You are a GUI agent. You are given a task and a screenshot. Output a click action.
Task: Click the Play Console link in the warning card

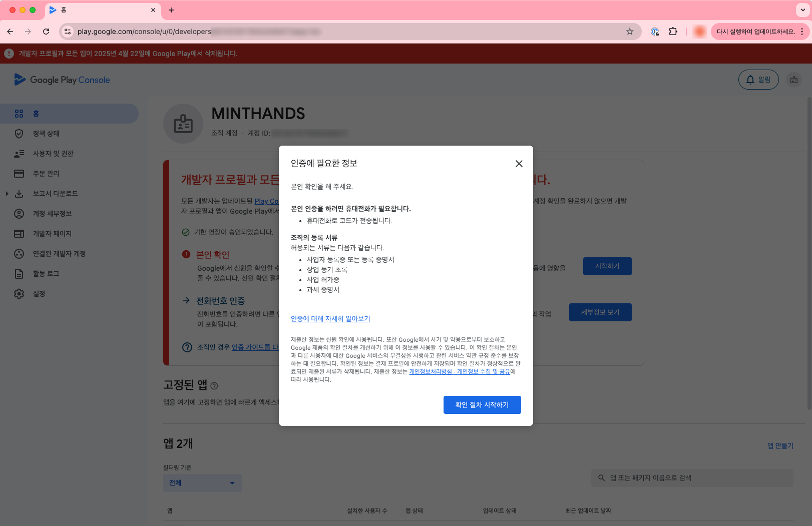pos(266,201)
